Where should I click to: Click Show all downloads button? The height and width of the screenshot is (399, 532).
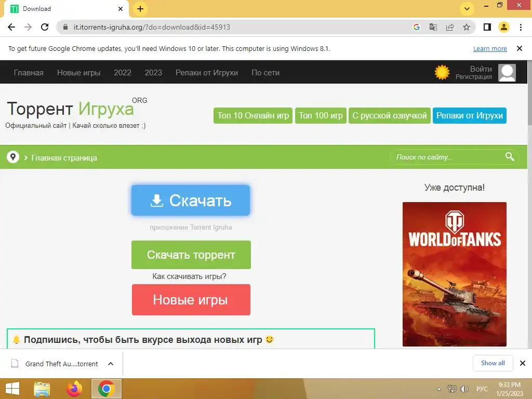coord(493,363)
